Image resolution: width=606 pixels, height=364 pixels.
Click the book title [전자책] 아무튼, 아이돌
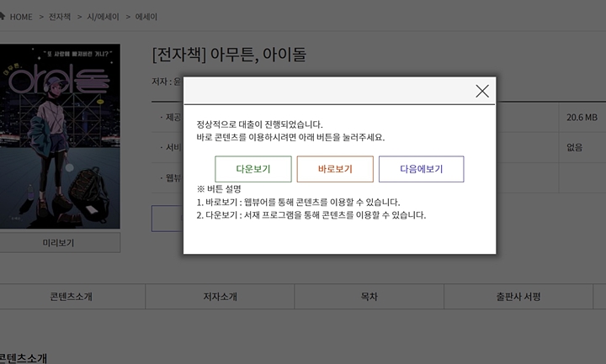(x=229, y=54)
